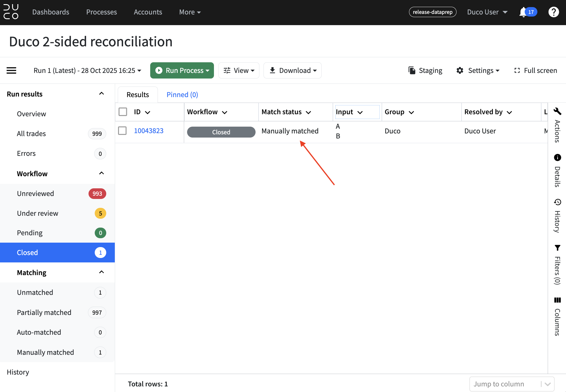This screenshot has width=566, height=392.
Task: Tick the select-all header checkbox
Action: pyautogui.click(x=123, y=112)
